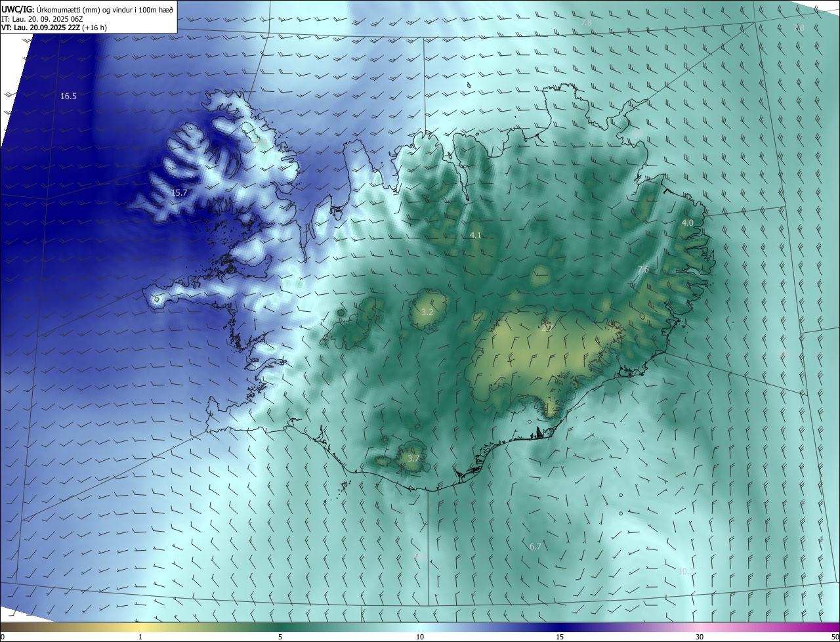Click the colorbar tick label 10
840x642 pixels.
click(420, 637)
